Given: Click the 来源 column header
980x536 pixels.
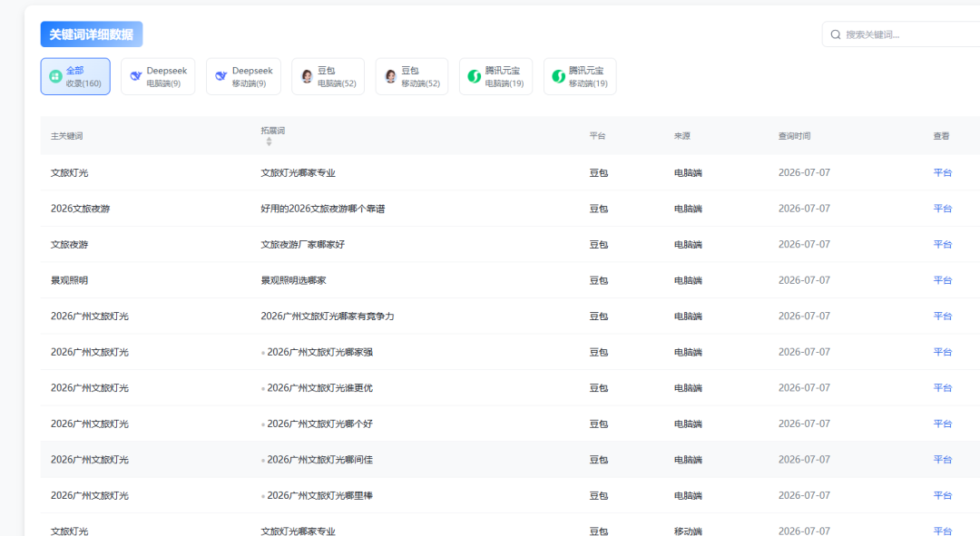Looking at the screenshot, I should pyautogui.click(x=681, y=135).
